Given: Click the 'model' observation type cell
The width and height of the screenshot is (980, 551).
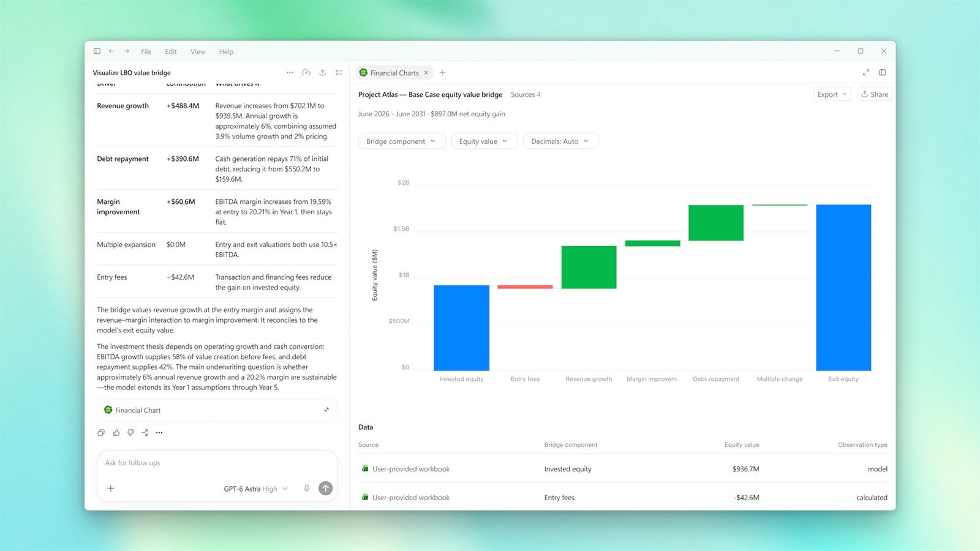Looking at the screenshot, I should tap(877, 469).
